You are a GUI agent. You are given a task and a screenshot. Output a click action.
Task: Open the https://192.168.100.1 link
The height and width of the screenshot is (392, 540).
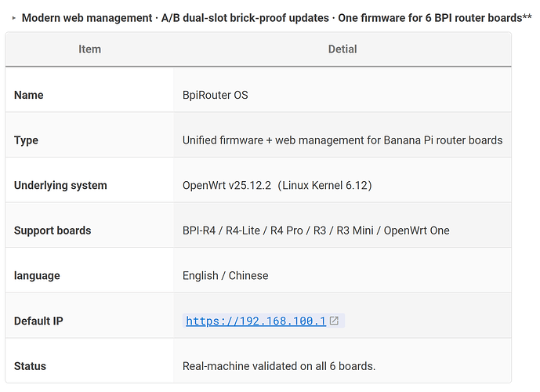click(256, 321)
